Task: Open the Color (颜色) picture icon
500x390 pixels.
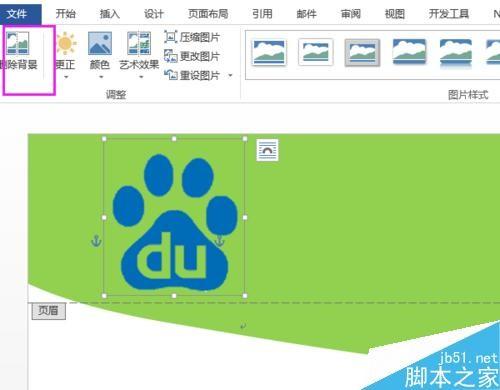Action: [100, 43]
